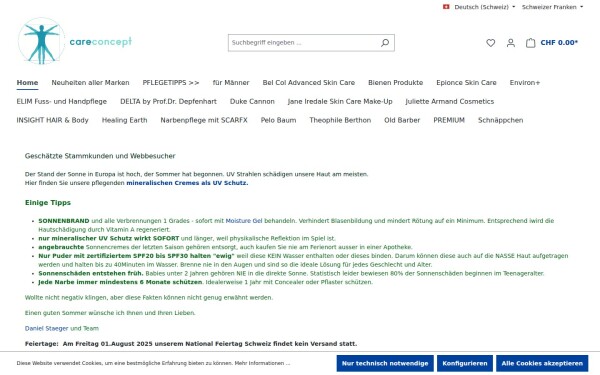Open Old Barber category

coord(402,120)
